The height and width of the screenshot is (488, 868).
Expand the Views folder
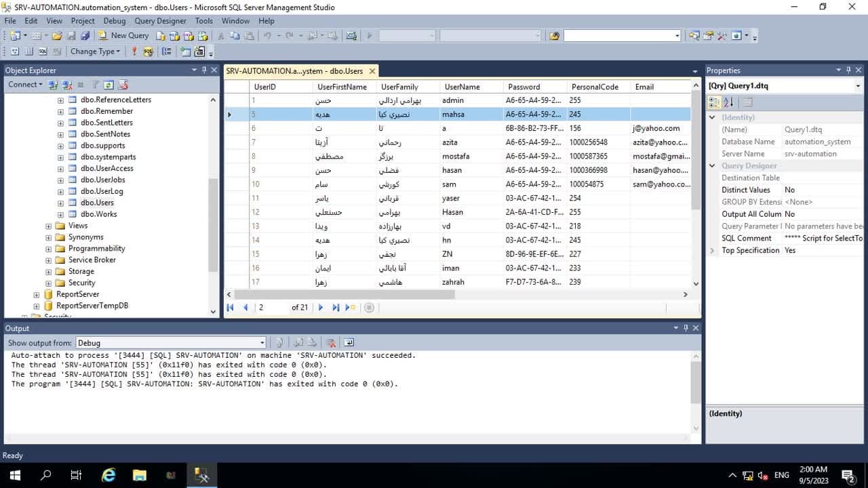point(48,226)
